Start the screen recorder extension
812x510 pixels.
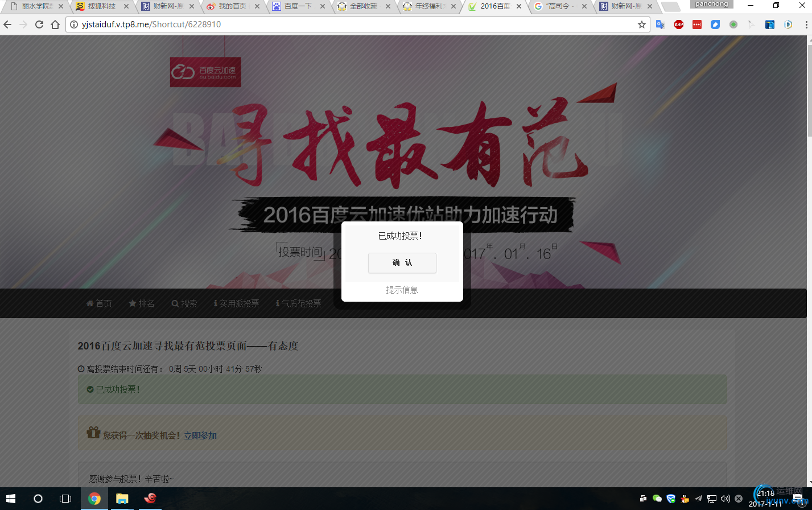[733, 24]
